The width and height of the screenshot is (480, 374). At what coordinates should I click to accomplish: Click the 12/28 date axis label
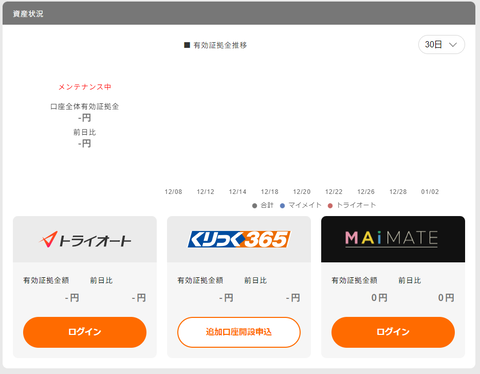(x=398, y=192)
